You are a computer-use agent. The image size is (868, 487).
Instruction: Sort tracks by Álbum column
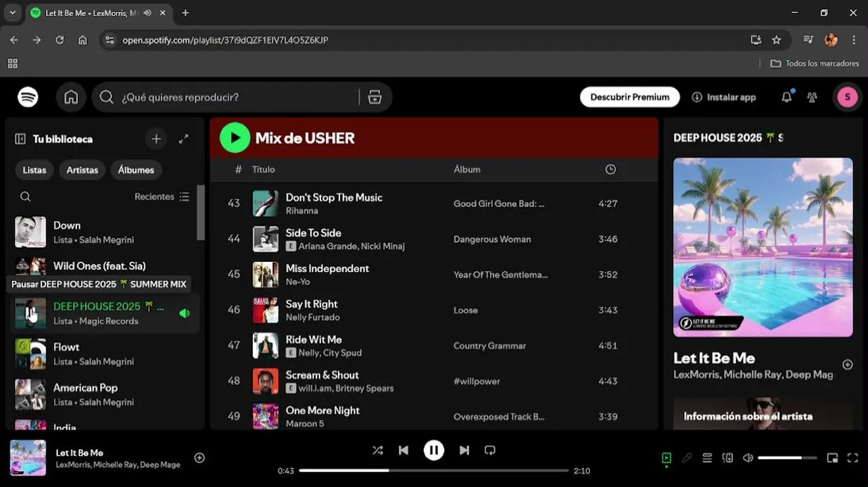[467, 170]
